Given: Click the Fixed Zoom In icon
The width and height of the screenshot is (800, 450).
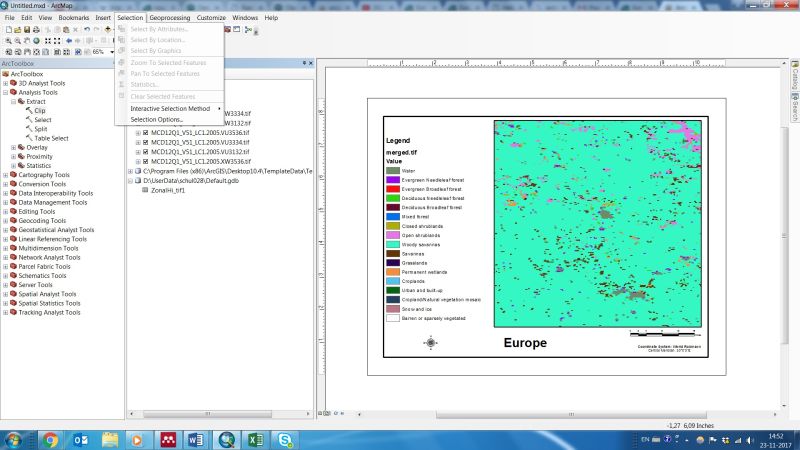Looking at the screenshot, I should [47, 41].
